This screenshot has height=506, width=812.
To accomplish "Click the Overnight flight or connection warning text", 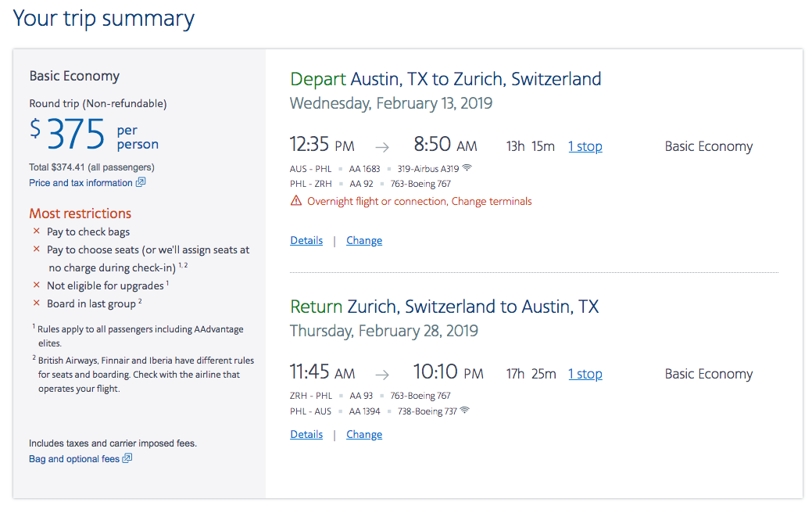I will pos(420,201).
